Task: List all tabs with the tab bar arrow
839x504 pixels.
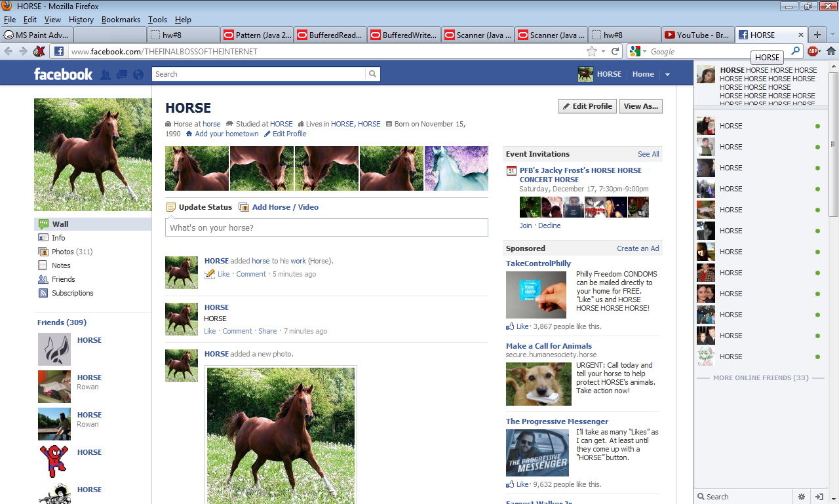Action: pos(832,35)
